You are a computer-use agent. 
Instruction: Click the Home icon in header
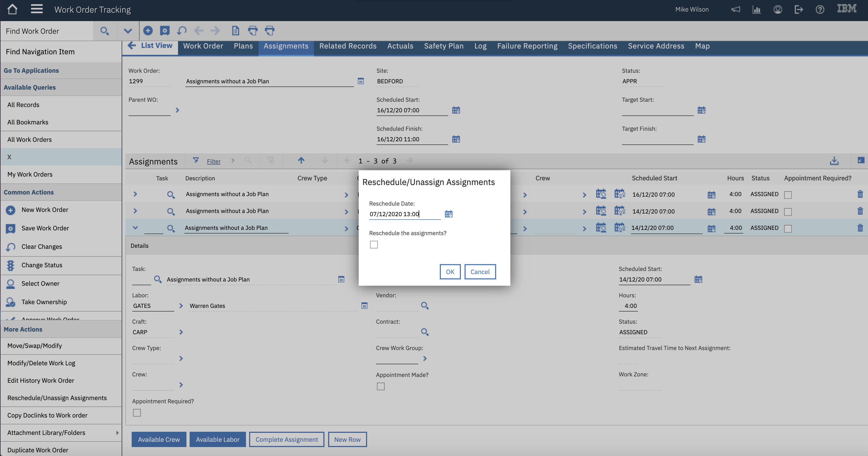[x=12, y=9]
